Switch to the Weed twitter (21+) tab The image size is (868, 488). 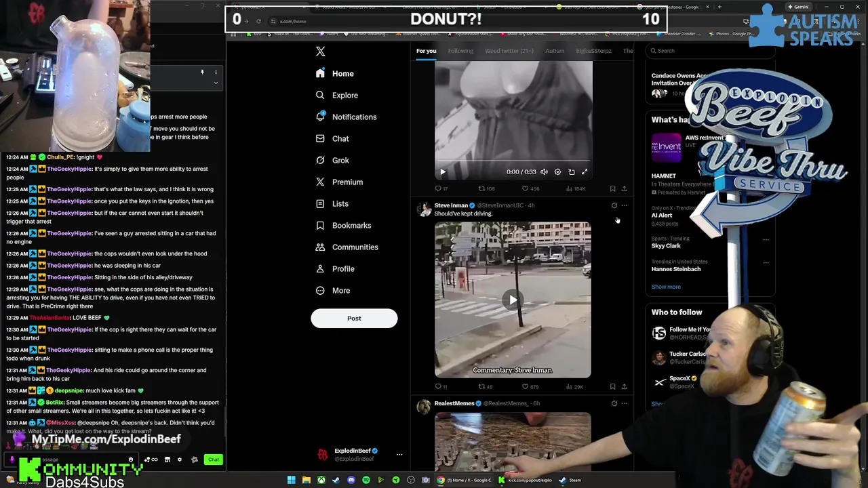509,51
